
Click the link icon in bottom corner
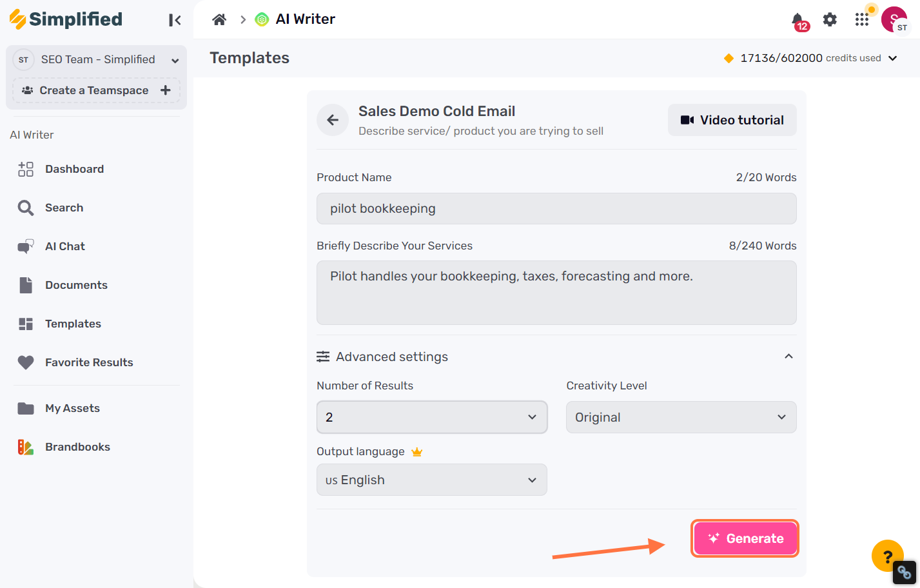(x=904, y=572)
